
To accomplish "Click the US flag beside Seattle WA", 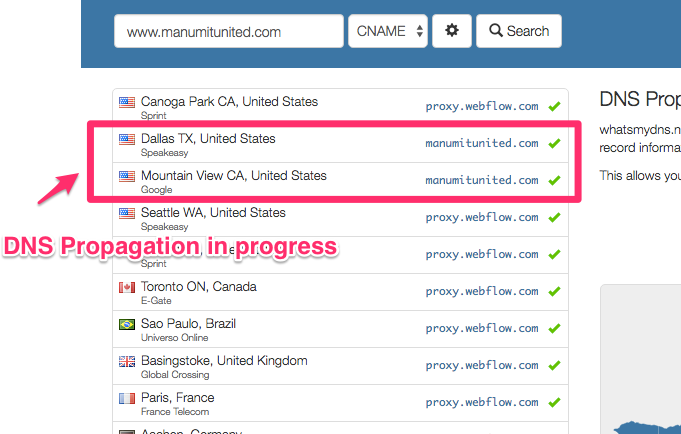I will click(x=127, y=213).
